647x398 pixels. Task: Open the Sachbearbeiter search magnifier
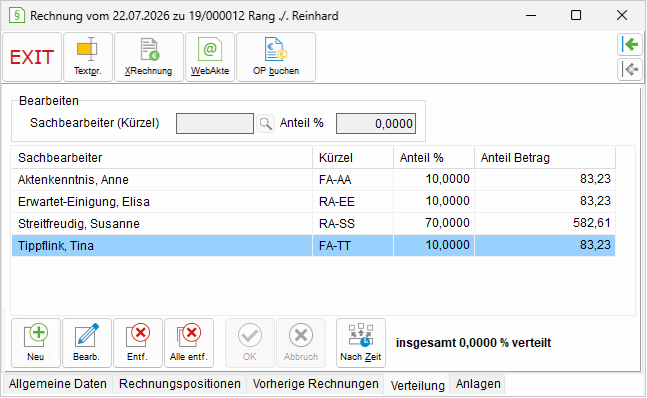(x=265, y=123)
